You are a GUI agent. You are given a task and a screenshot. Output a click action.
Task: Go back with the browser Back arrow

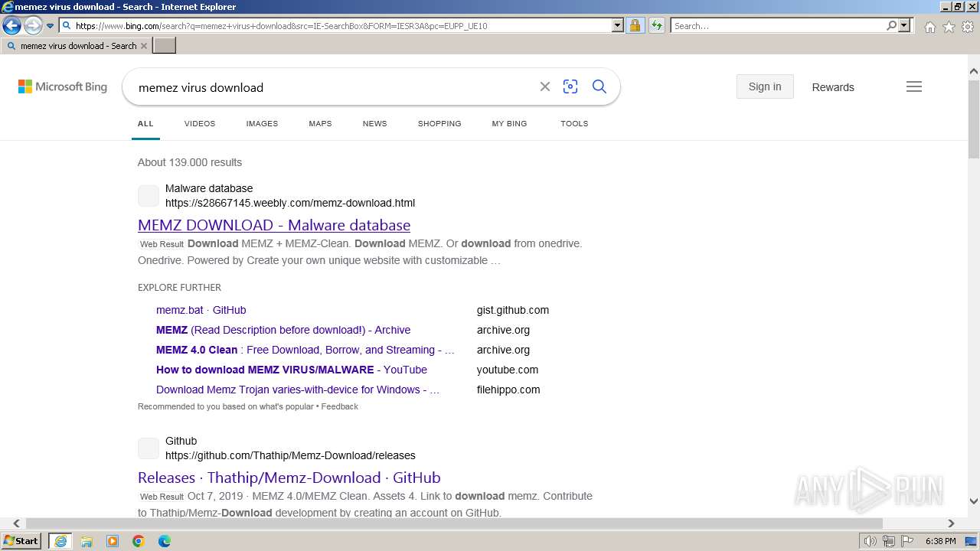pyautogui.click(x=11, y=26)
